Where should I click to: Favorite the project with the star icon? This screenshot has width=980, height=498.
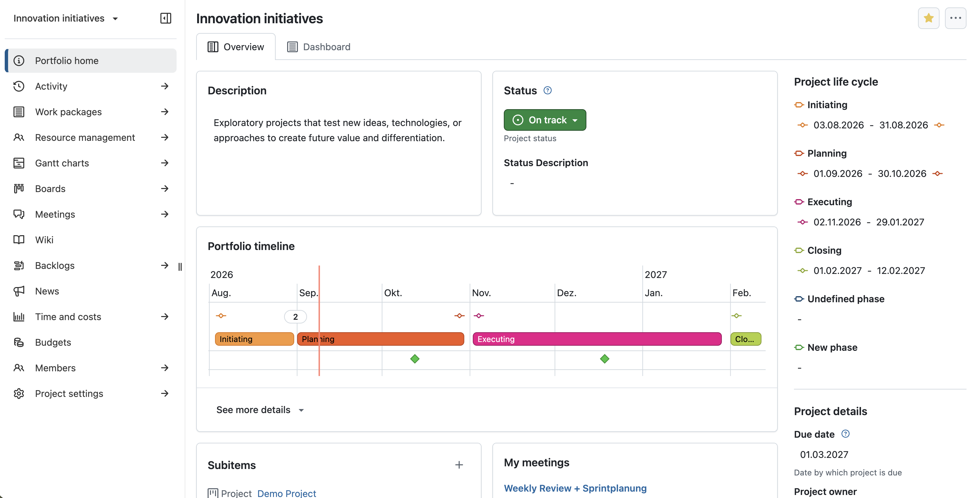[928, 18]
